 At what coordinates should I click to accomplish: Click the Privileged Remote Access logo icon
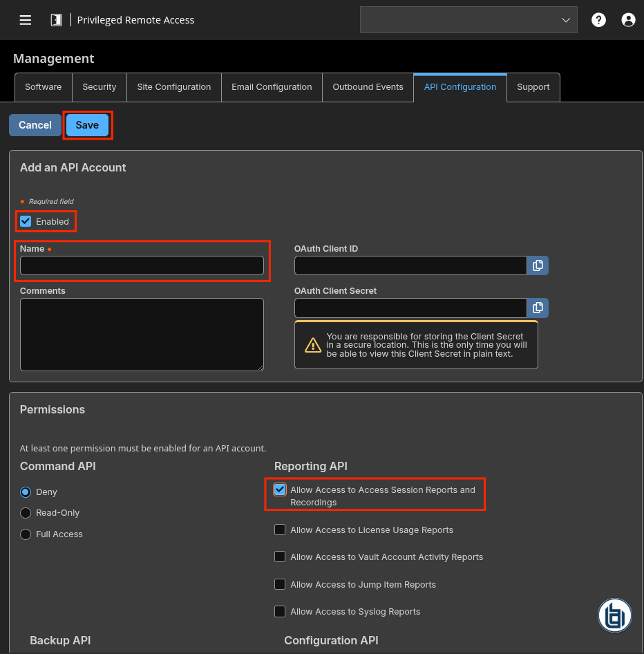[56, 20]
